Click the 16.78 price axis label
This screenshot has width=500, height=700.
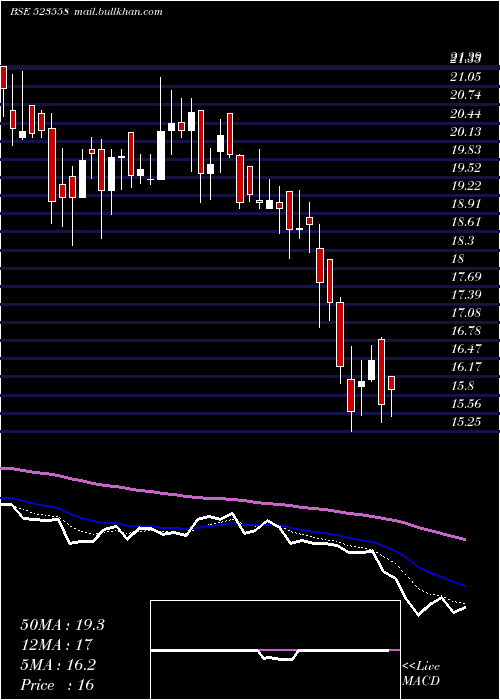(466, 331)
